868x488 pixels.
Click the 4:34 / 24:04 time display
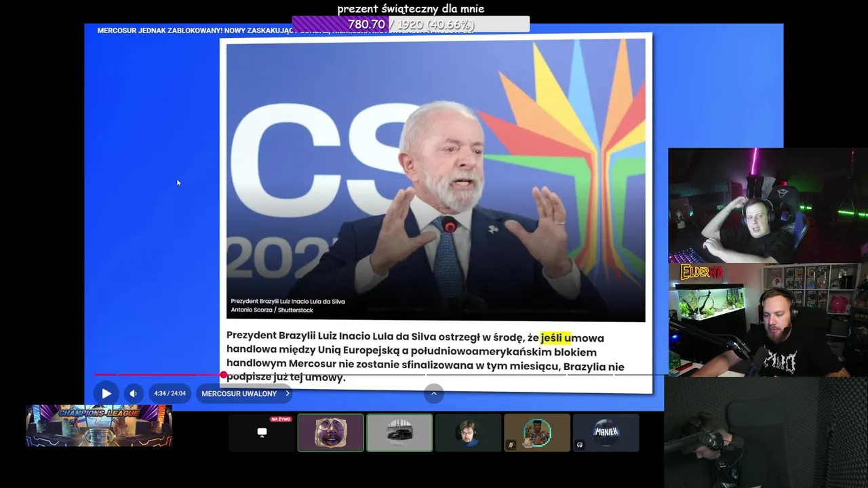[x=170, y=393]
